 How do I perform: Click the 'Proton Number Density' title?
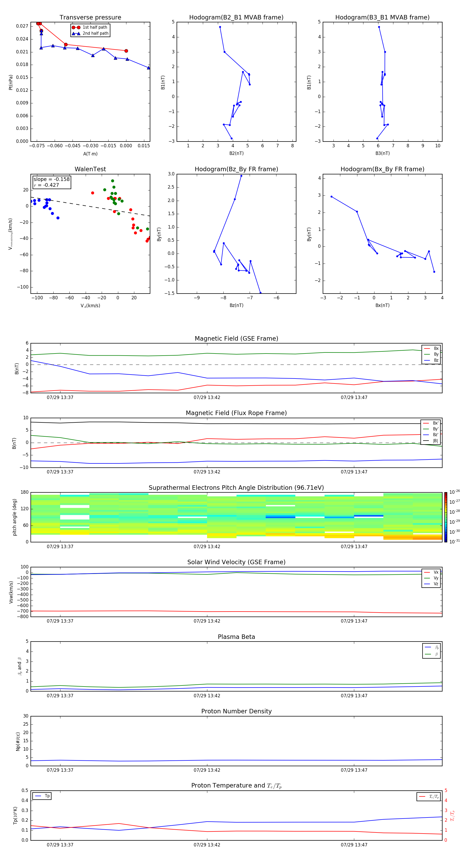(236, 711)
